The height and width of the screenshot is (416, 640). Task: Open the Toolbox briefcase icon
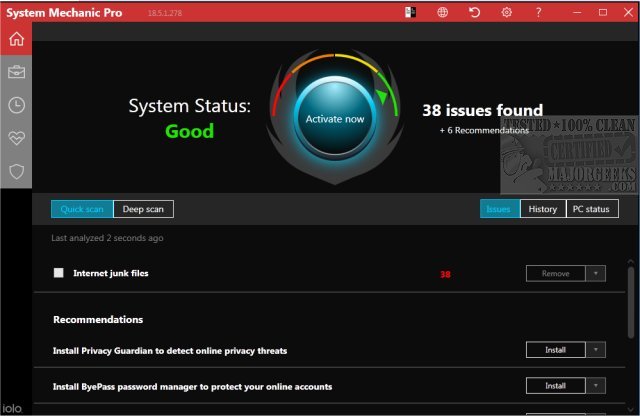click(x=16, y=72)
